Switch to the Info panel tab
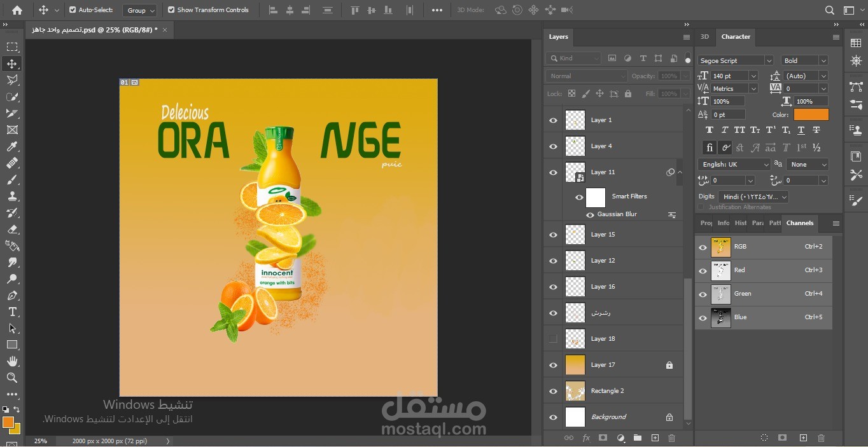Viewport: 868px width, 447px height. [x=724, y=223]
